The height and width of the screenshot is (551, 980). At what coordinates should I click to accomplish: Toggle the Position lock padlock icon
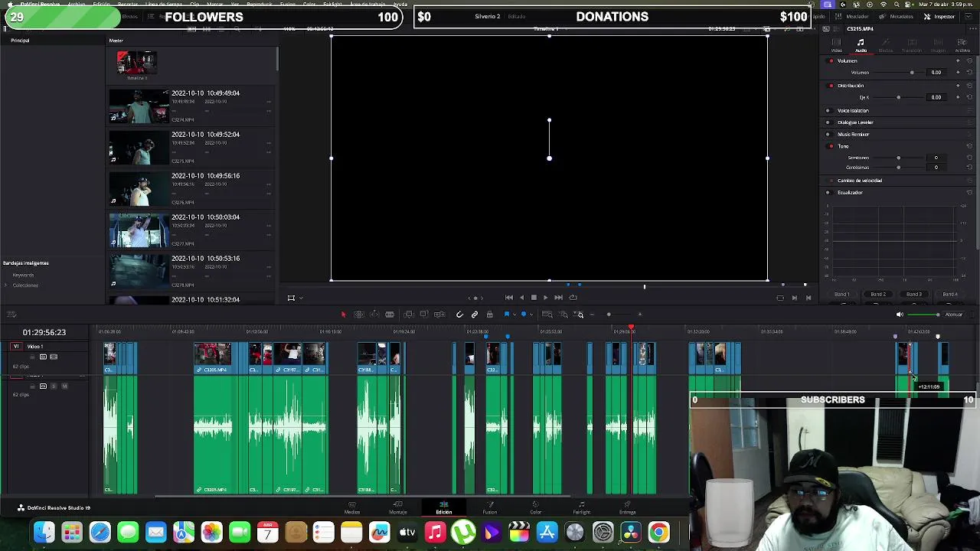(490, 315)
